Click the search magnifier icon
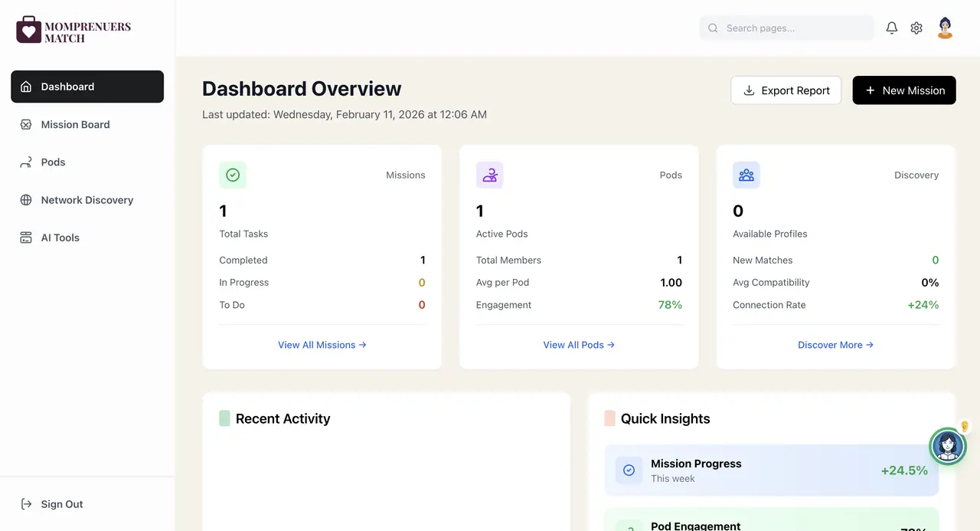This screenshot has width=980, height=531. tap(713, 28)
